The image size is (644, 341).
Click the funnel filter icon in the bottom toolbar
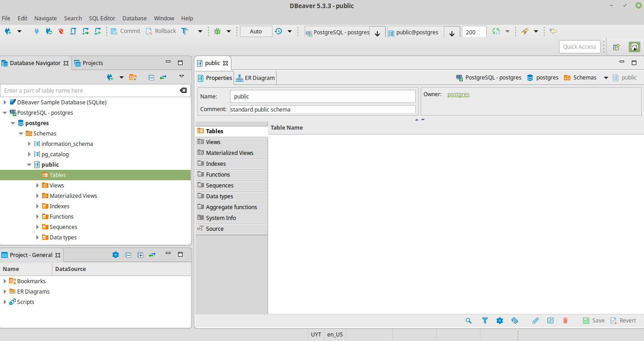[x=485, y=321]
